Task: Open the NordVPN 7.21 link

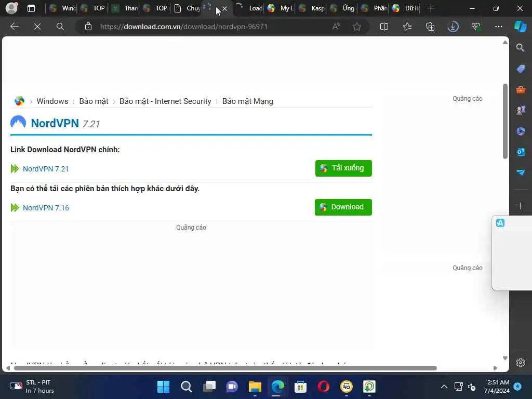Action: coord(46,169)
